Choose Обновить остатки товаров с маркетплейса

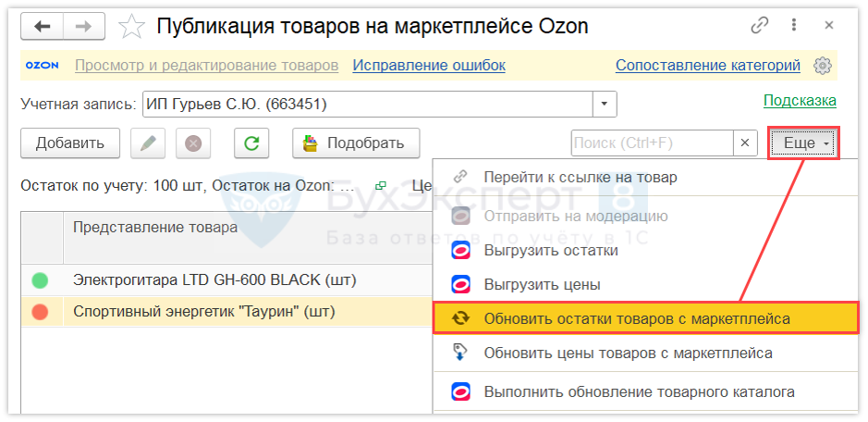coord(645,318)
